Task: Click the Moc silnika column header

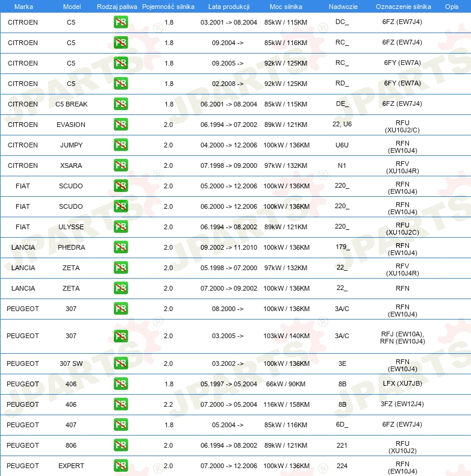Action: pyautogui.click(x=286, y=7)
